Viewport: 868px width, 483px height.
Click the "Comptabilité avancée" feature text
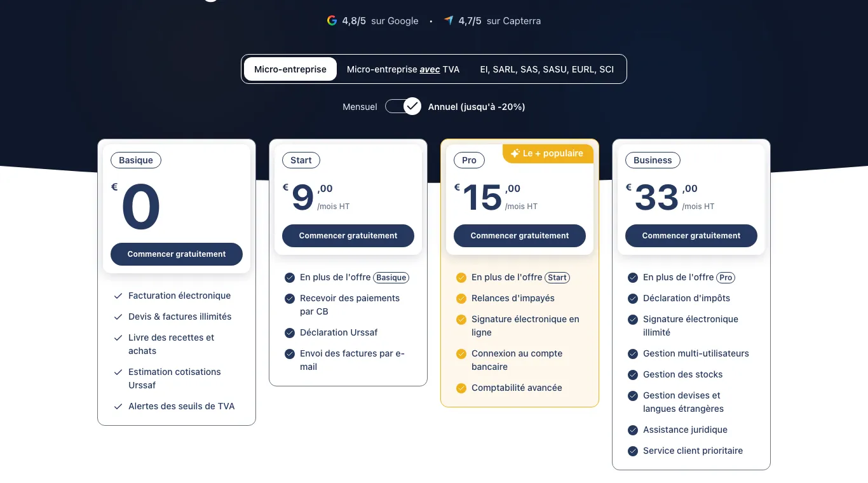pyautogui.click(x=517, y=388)
